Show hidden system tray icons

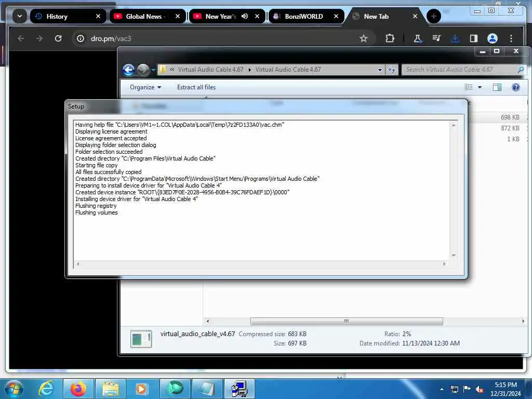click(442, 389)
